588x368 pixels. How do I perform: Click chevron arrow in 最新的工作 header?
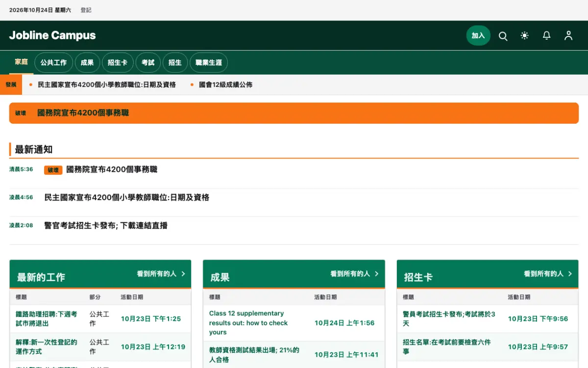click(183, 274)
